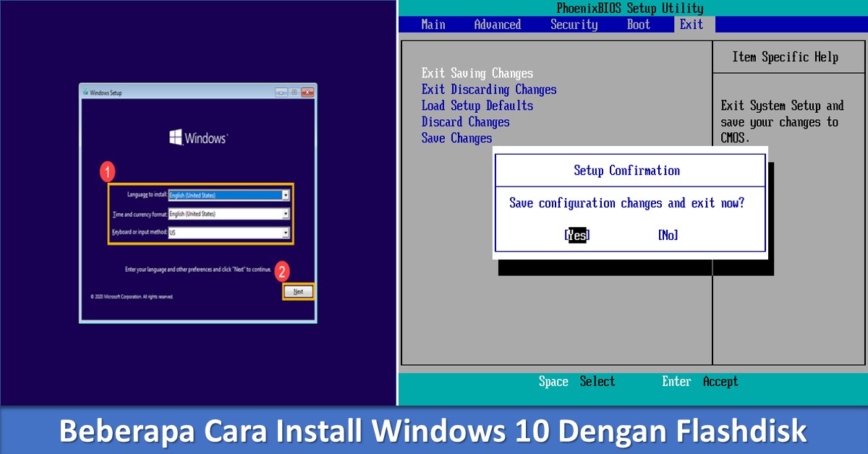868x454 pixels.
Task: Click [No] to cancel saving changes
Action: pos(667,235)
